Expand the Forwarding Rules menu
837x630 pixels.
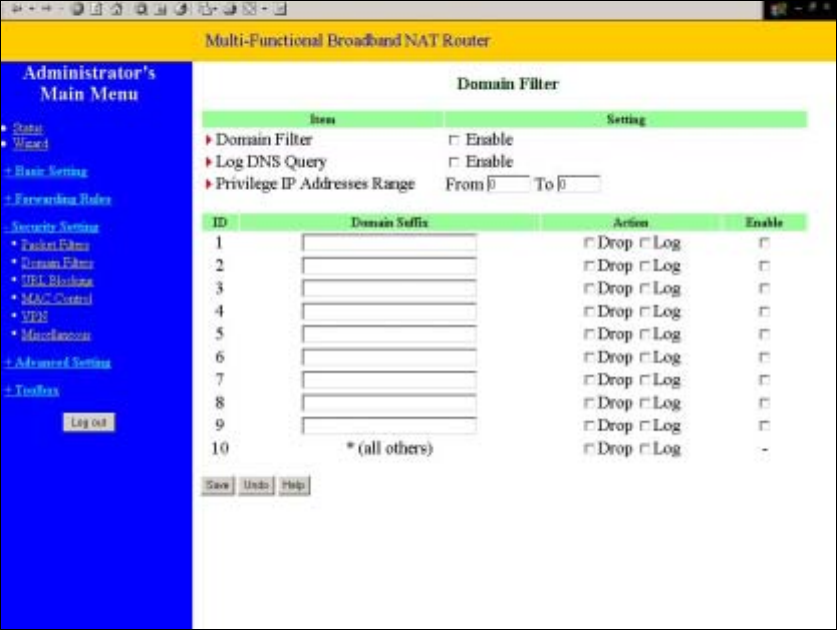tap(58, 199)
